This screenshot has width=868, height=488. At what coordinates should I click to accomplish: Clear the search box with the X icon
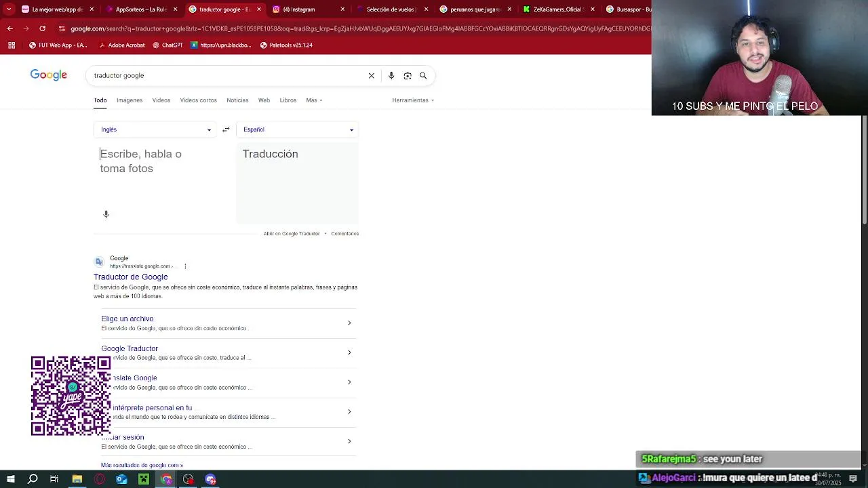point(371,76)
